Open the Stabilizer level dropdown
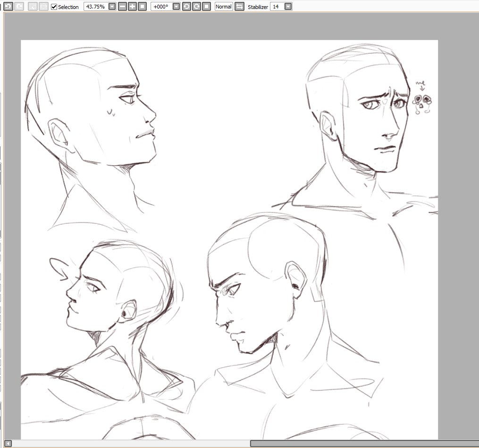This screenshot has width=479, height=448. coord(288,7)
